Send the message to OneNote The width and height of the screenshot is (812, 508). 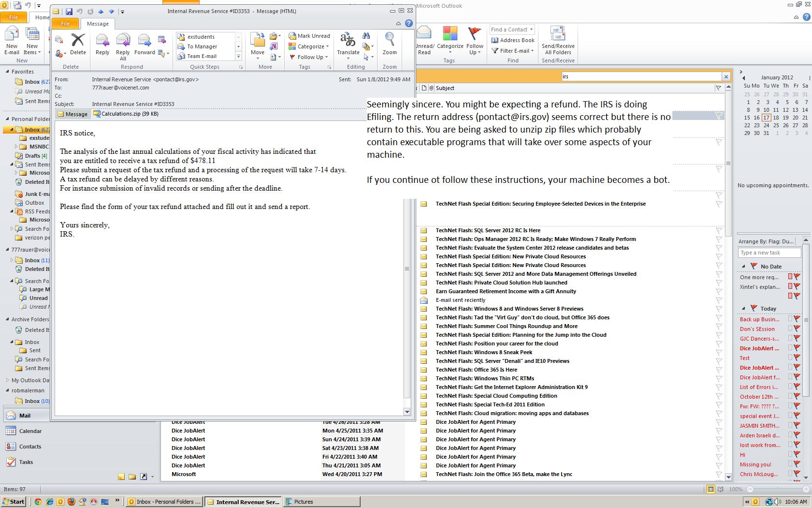274,46
